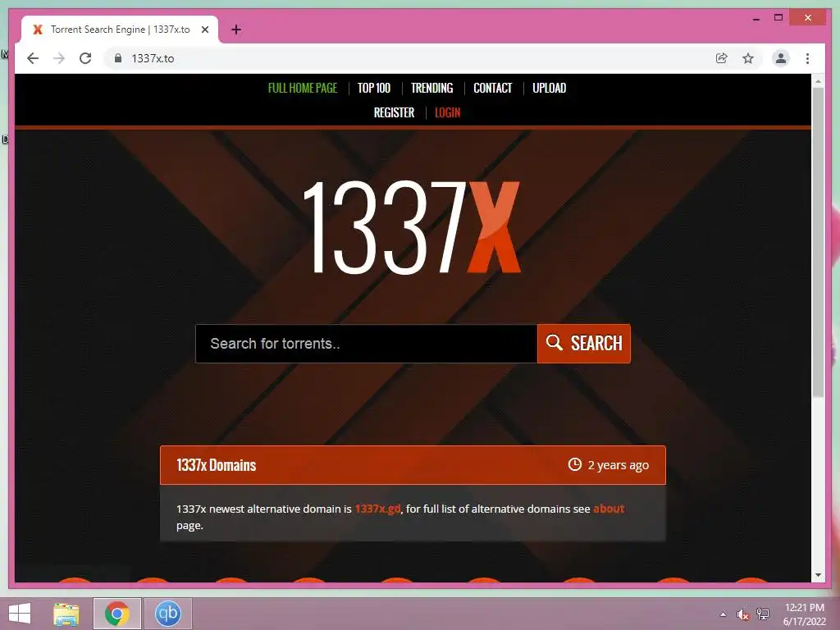Open the network tray icon

click(x=763, y=614)
